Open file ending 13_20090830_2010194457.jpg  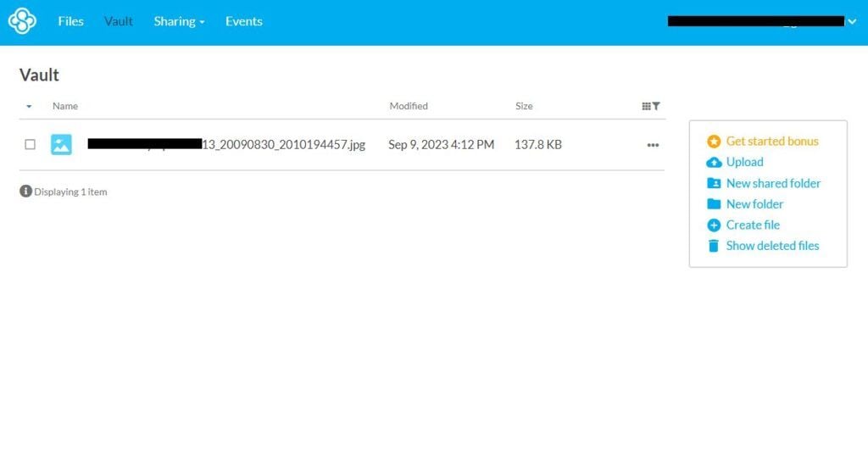pyautogui.click(x=226, y=144)
